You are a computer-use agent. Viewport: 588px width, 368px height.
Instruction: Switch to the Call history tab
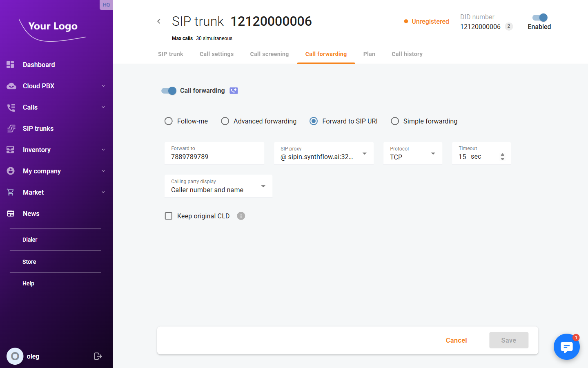(407, 54)
